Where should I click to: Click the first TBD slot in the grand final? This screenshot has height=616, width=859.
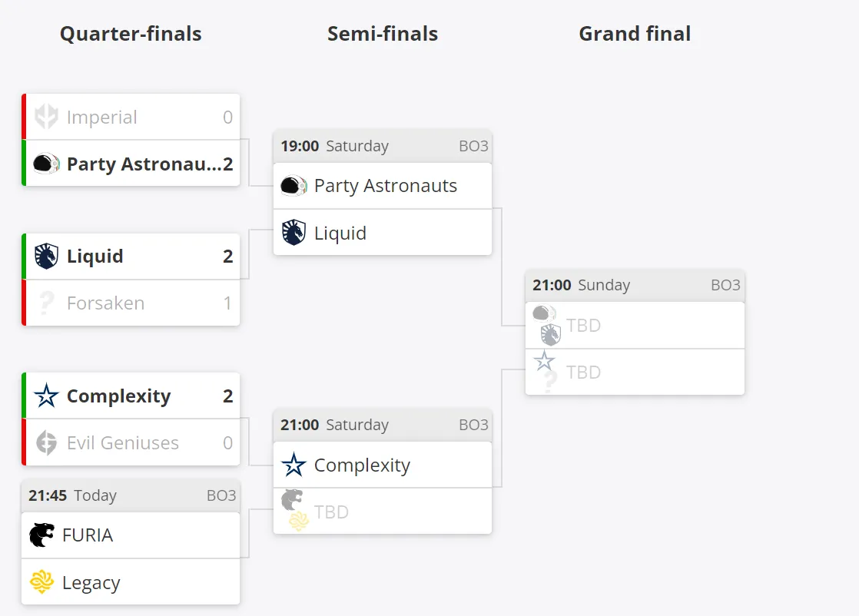point(635,325)
